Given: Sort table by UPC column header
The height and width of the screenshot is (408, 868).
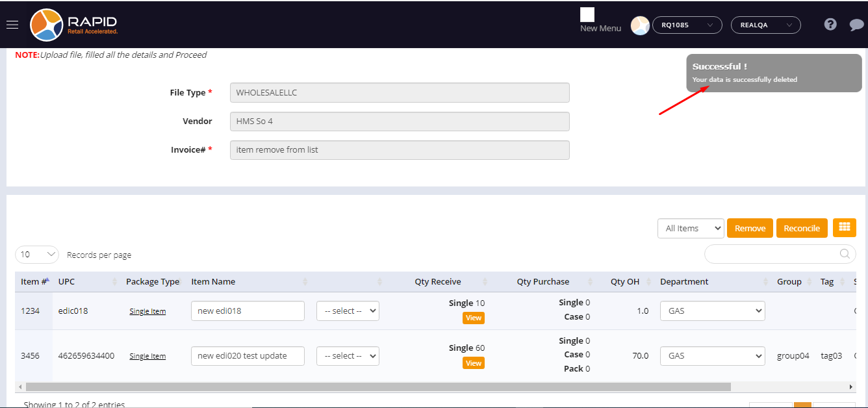Looking at the screenshot, I should click(67, 282).
